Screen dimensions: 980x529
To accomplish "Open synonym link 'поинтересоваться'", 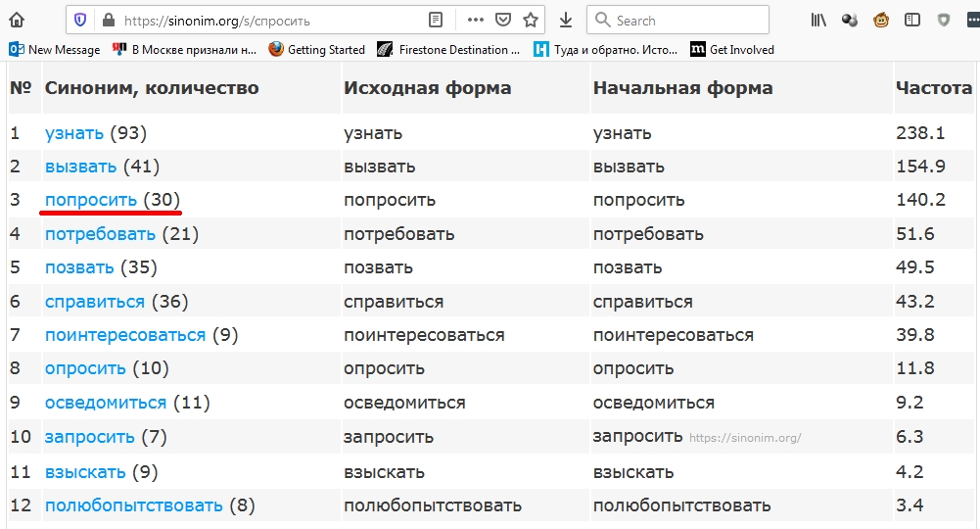I will point(125,335).
